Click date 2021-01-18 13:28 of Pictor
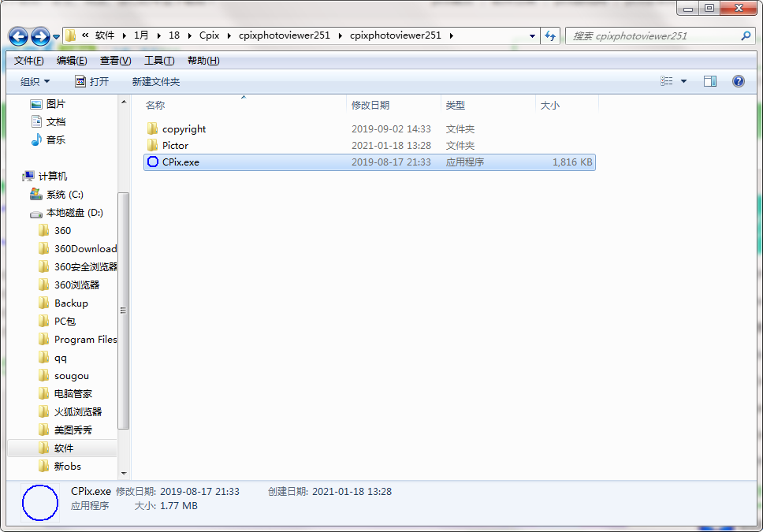 pyautogui.click(x=391, y=146)
